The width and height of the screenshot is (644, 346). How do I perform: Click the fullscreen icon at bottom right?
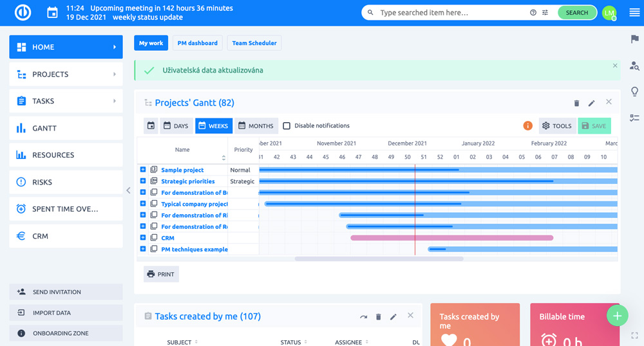634,335
